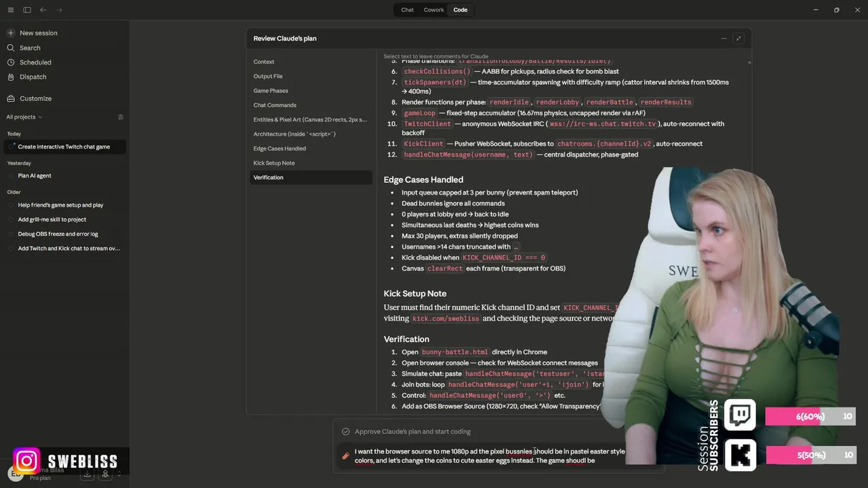
Task: Open Debug OBS freeze and error log session
Action: tap(58, 234)
